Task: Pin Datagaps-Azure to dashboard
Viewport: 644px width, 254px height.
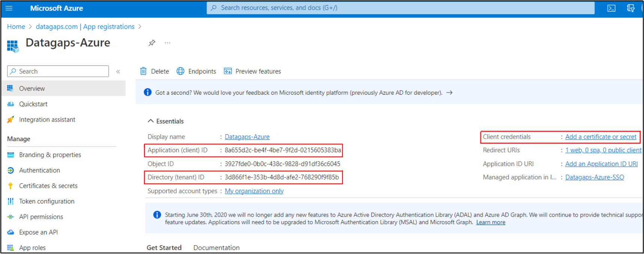Action: tap(152, 43)
